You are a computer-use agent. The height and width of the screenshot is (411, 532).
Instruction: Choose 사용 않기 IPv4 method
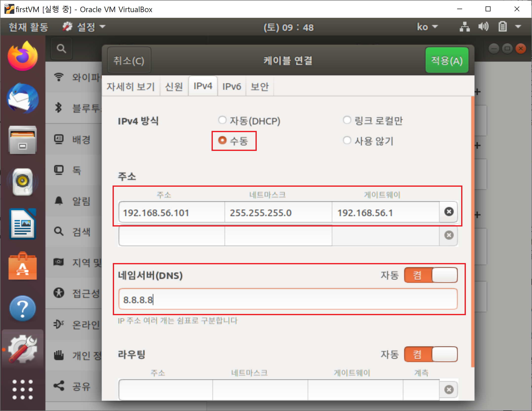tap(347, 141)
